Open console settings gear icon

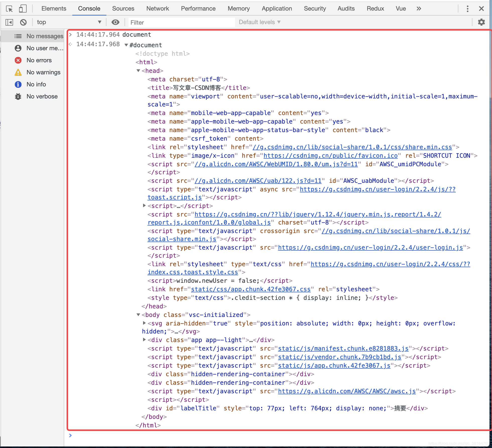tap(481, 22)
